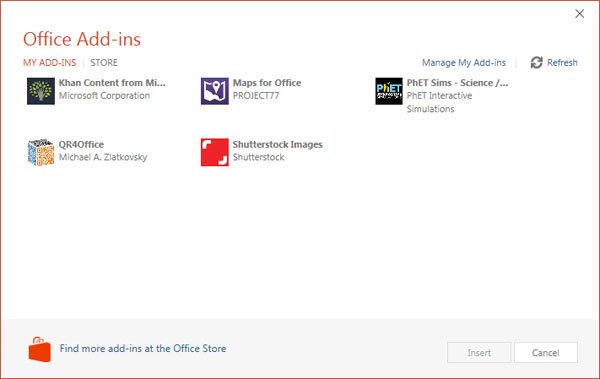Open Manage My Add-ins link
The width and height of the screenshot is (600, 379).
point(464,62)
